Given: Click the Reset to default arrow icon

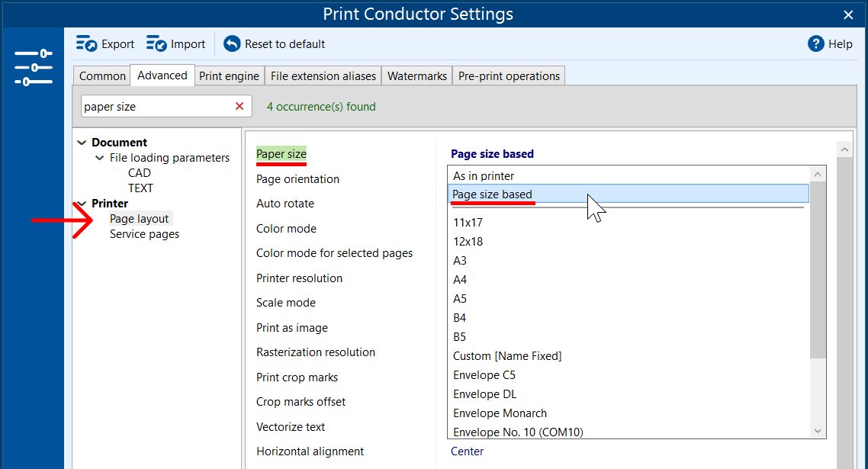Looking at the screenshot, I should (232, 44).
